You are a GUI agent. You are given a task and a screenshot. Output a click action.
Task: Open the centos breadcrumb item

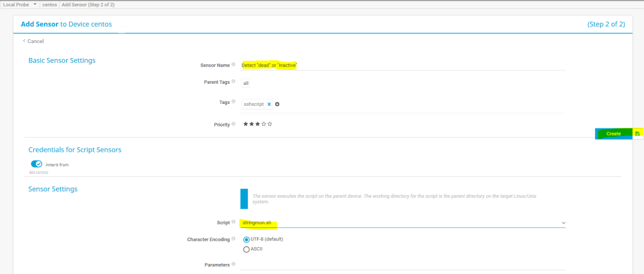(x=50, y=4)
